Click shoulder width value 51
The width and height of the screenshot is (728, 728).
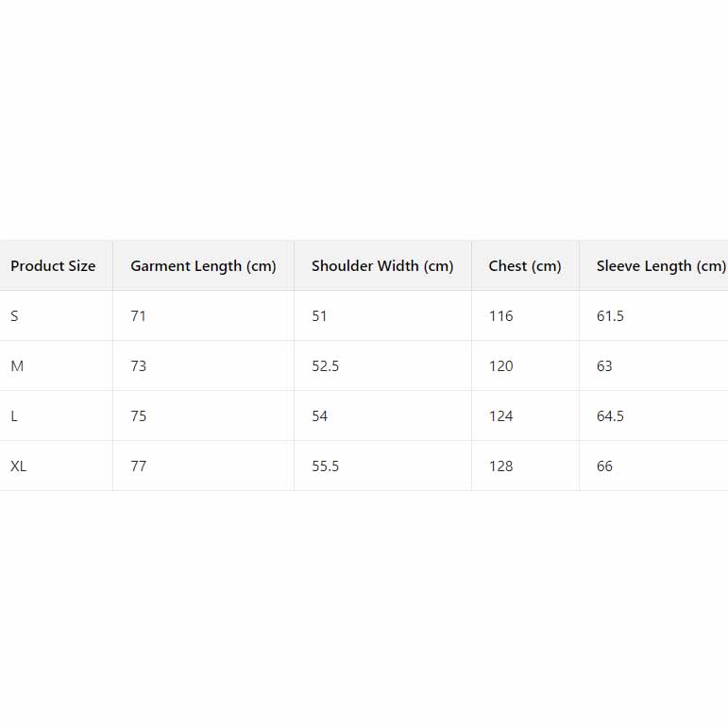coord(319,316)
